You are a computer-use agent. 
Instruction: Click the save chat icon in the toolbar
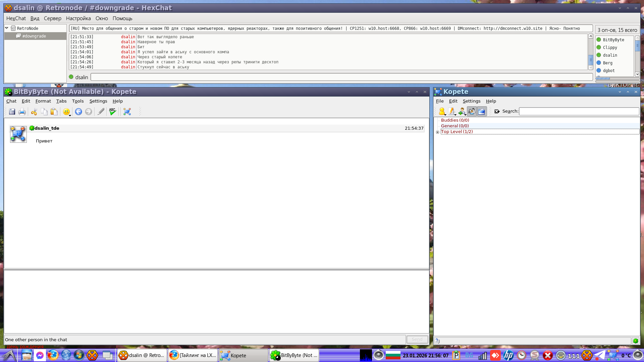point(12,112)
